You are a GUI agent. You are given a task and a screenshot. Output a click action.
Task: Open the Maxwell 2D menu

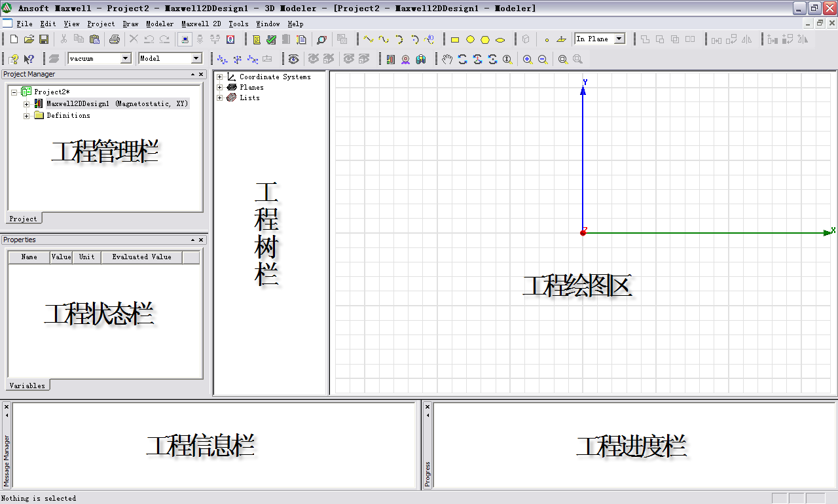click(201, 24)
